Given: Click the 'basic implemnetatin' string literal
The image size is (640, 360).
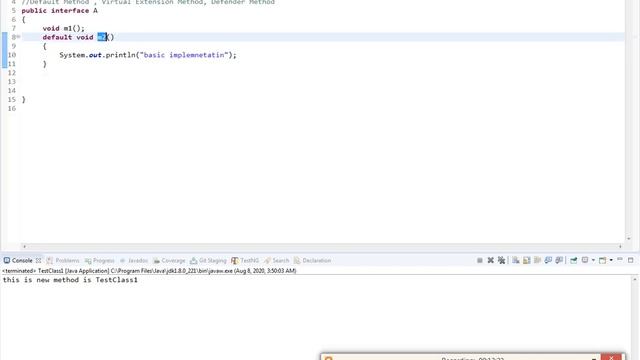Looking at the screenshot, I should [x=184, y=55].
